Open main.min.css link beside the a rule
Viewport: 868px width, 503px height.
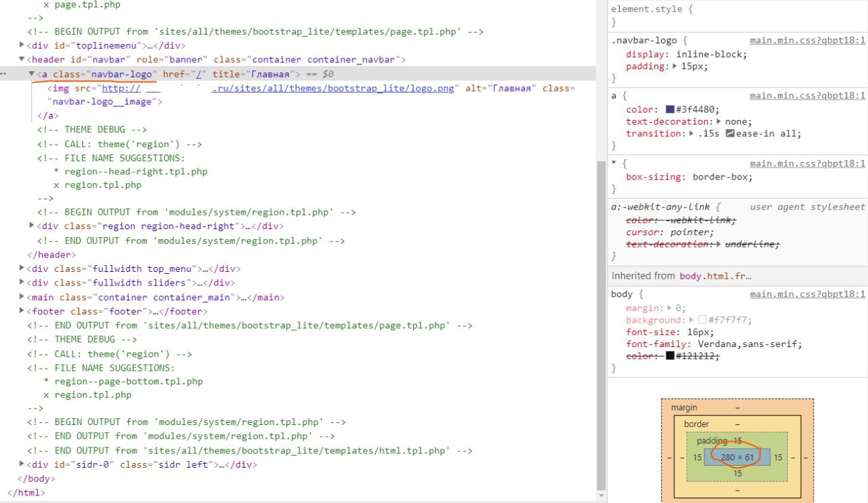coord(808,96)
